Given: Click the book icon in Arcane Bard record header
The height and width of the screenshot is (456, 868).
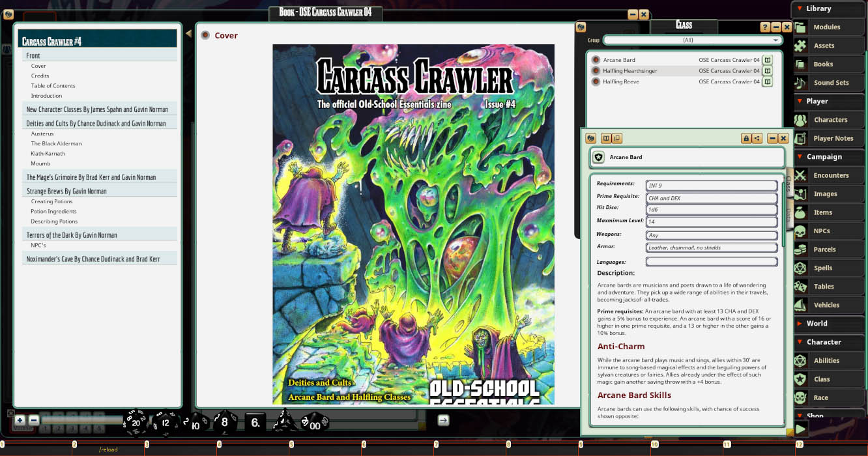Looking at the screenshot, I should (606, 138).
